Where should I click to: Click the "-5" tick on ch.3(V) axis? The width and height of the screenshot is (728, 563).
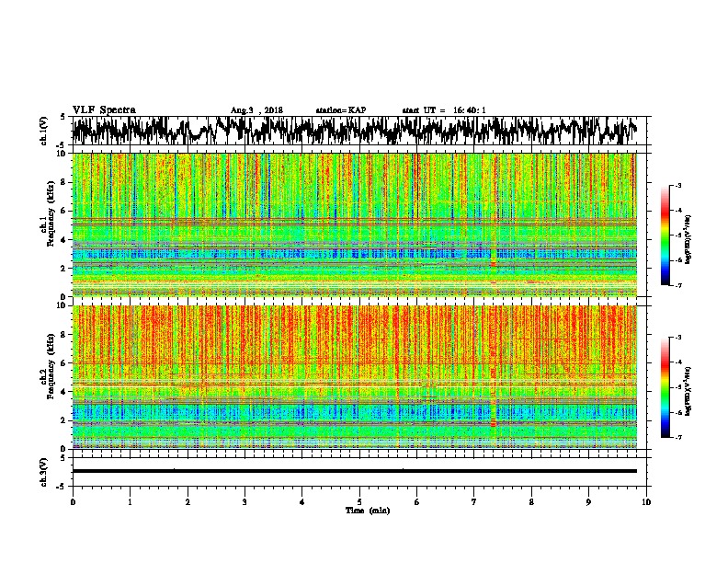click(61, 487)
